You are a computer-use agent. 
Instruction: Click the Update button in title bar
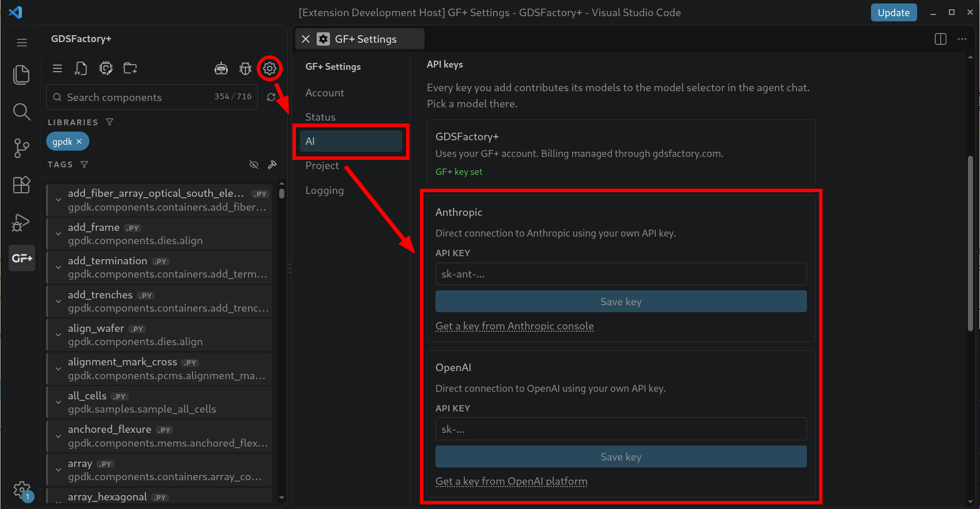893,13
